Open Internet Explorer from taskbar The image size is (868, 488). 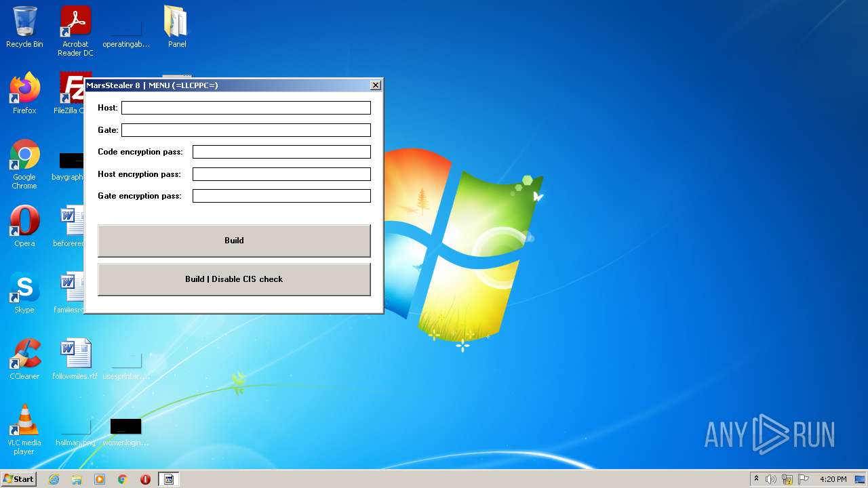(x=54, y=479)
